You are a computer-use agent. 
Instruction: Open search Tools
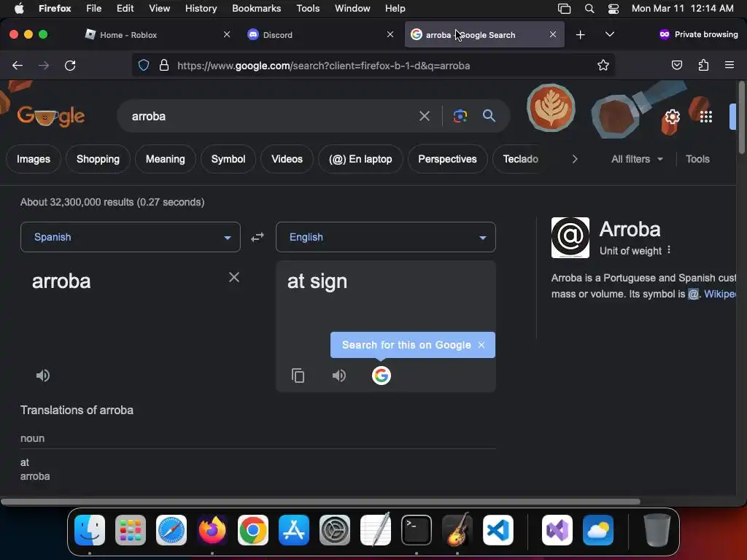click(697, 159)
